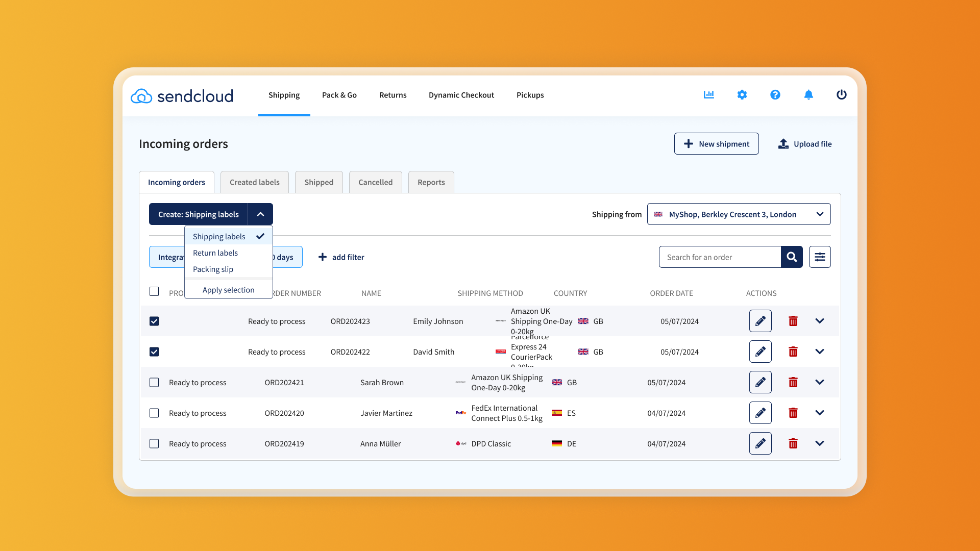Screen dimensions: 980x551
Task: Click the Upload file button
Action: (x=805, y=144)
